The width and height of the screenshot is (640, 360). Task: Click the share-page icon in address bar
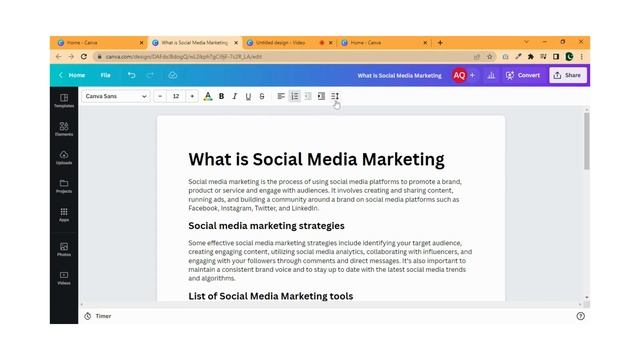[477, 57]
